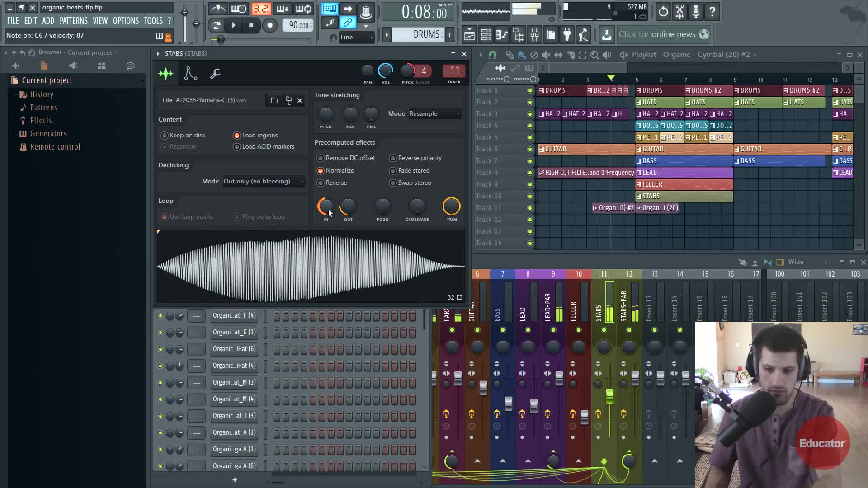Open the envelope/instrument settings tab icon
Viewport: 868px width, 488px height.
click(190, 73)
